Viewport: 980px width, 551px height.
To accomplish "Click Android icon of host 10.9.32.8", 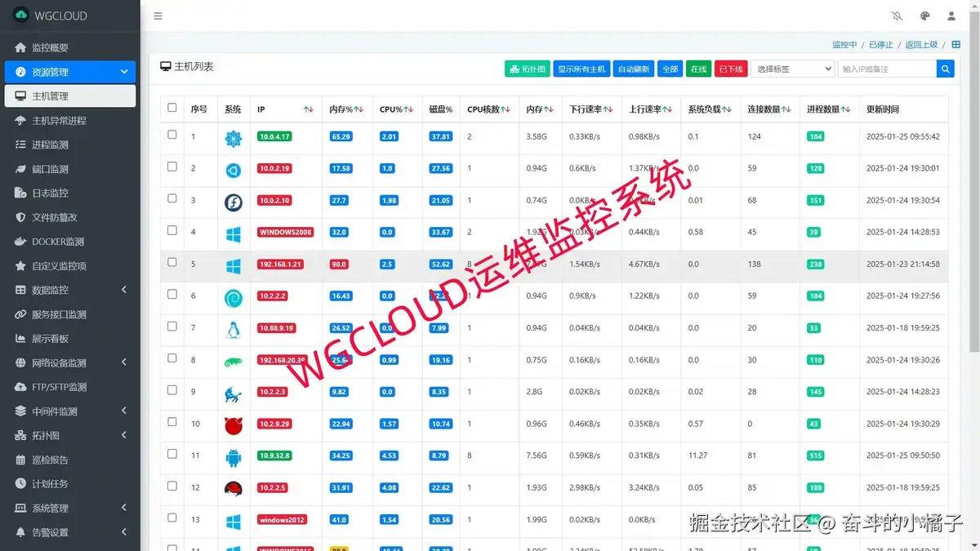I will pyautogui.click(x=233, y=457).
